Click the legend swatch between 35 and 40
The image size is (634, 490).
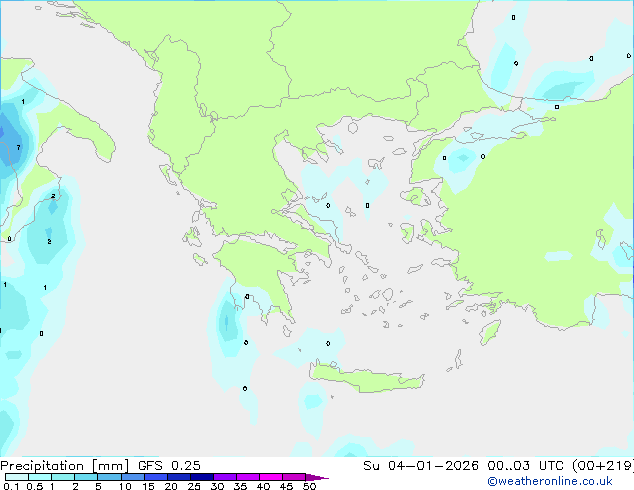click(248, 477)
